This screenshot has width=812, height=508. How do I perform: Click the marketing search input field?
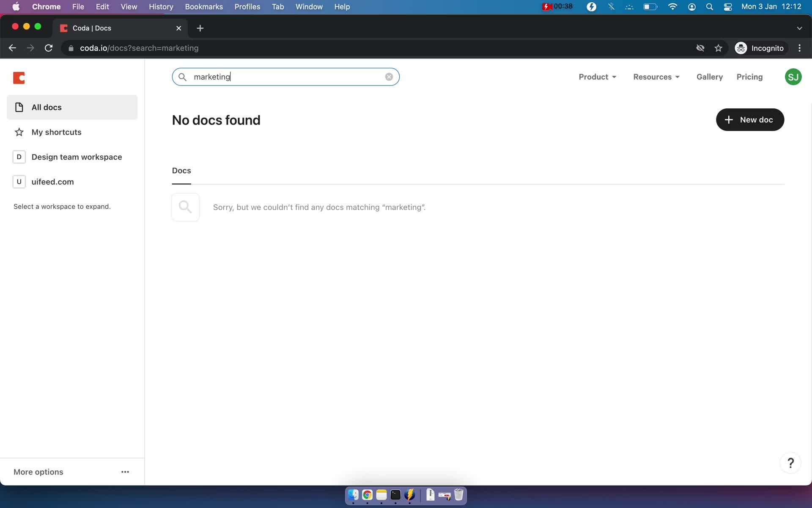[x=286, y=77]
